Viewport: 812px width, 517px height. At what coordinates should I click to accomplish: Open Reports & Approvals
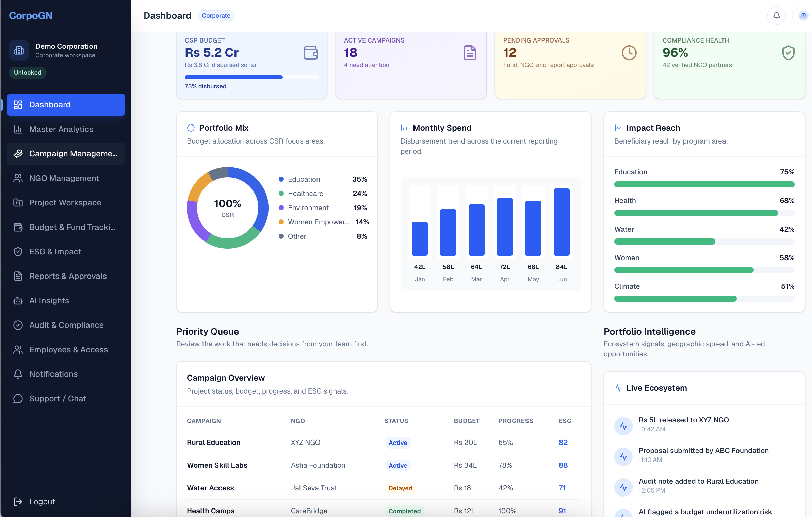coord(66,276)
